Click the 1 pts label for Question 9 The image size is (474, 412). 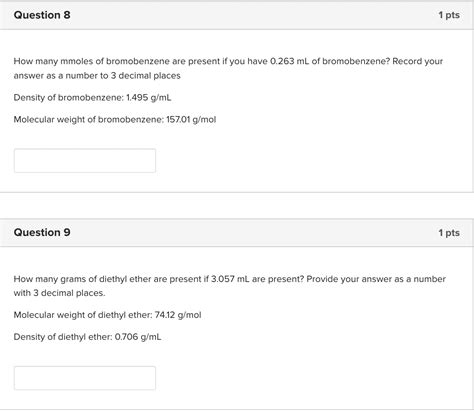pos(449,233)
